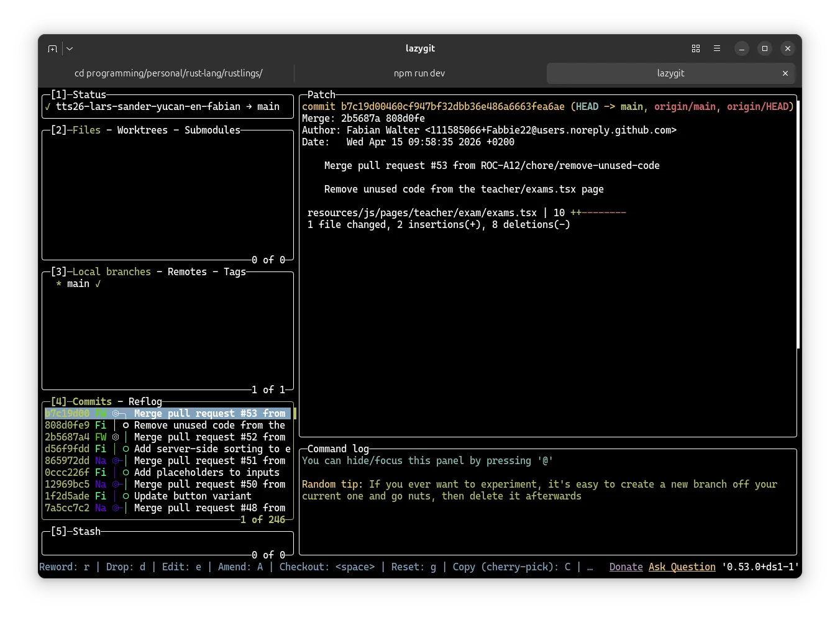Screen dimensions: 840x620
Task: Click the origin/main ref label in Patch
Action: point(685,107)
